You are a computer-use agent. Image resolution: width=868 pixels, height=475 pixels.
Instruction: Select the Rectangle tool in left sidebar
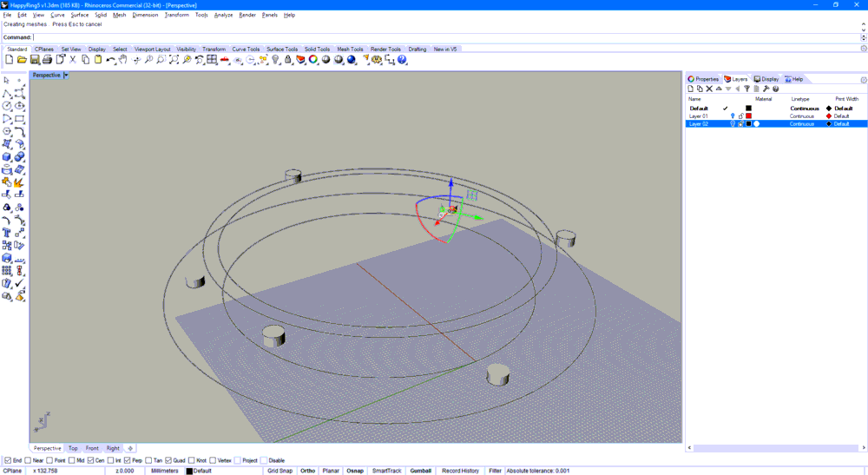[19, 118]
